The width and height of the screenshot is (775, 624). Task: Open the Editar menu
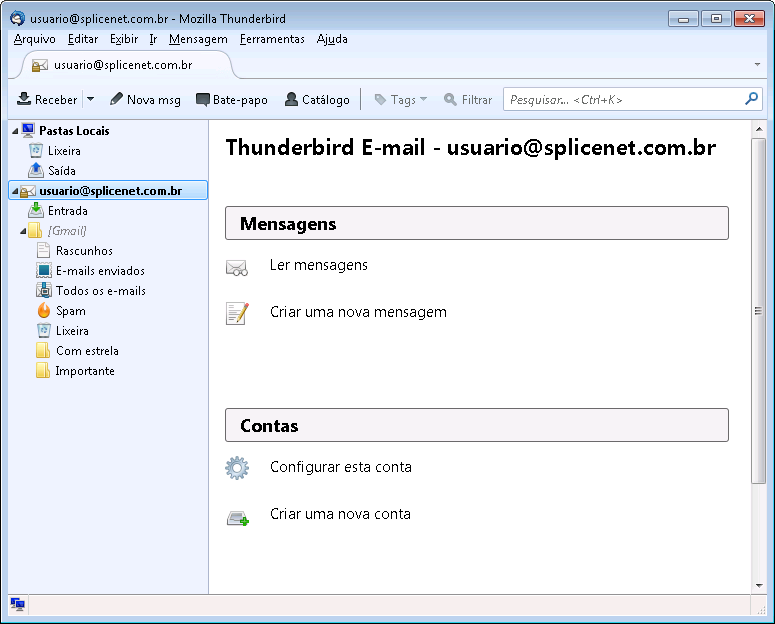[83, 39]
